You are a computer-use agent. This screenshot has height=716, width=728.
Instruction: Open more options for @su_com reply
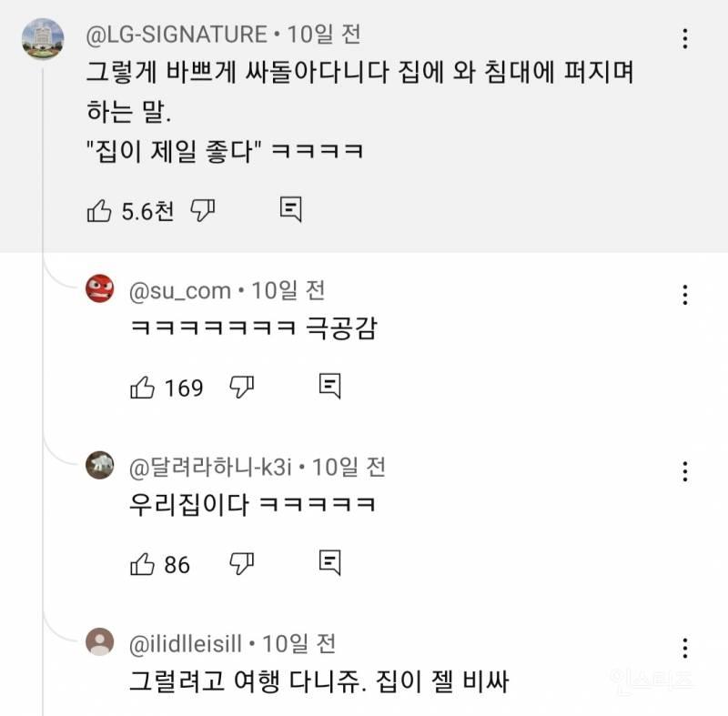point(685,294)
